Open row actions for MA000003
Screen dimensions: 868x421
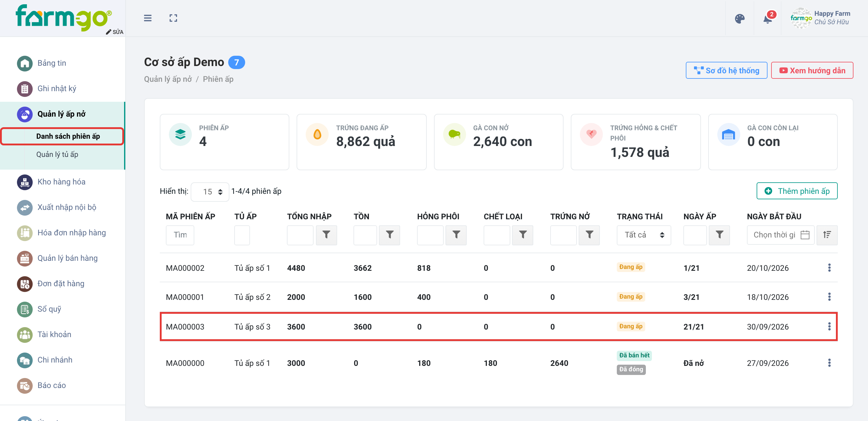(829, 327)
